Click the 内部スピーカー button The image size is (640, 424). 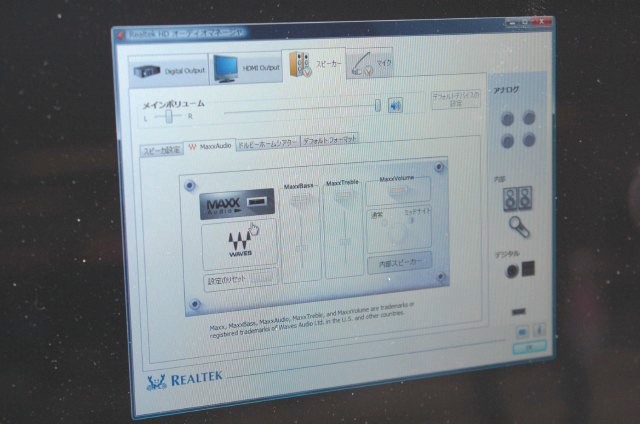point(400,263)
